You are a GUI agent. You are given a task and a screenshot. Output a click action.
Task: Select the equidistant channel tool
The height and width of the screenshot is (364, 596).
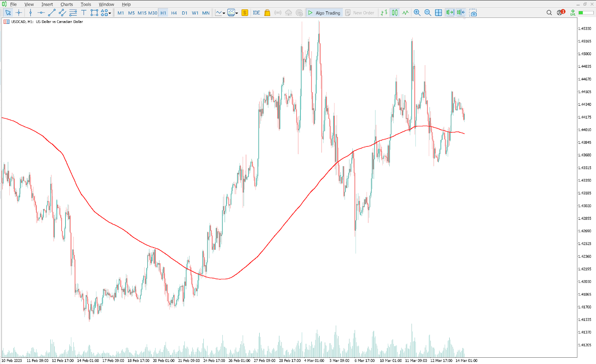click(62, 13)
